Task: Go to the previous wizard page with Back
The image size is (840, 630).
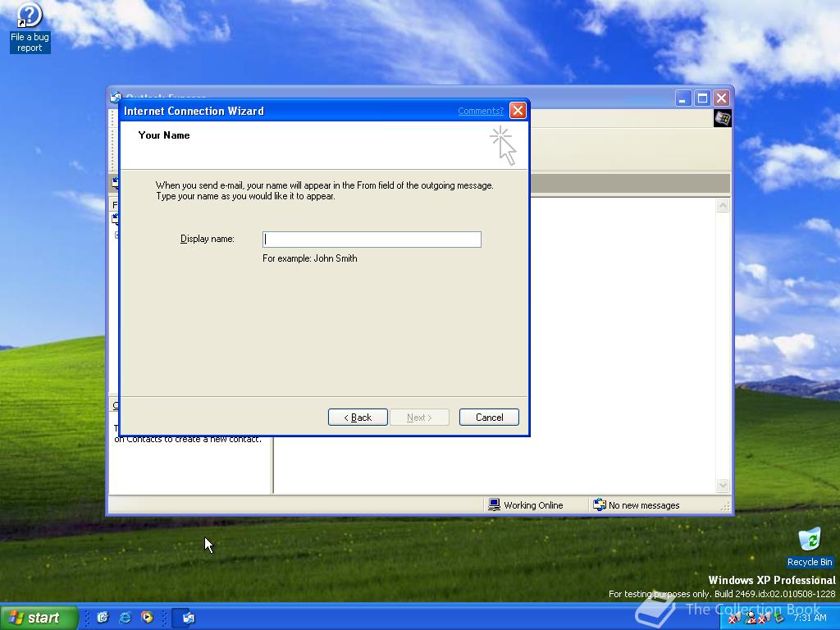Action: pyautogui.click(x=358, y=418)
